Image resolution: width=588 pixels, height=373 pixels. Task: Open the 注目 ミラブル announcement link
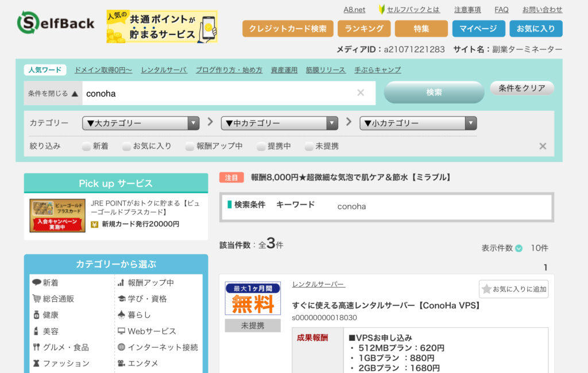(x=351, y=177)
